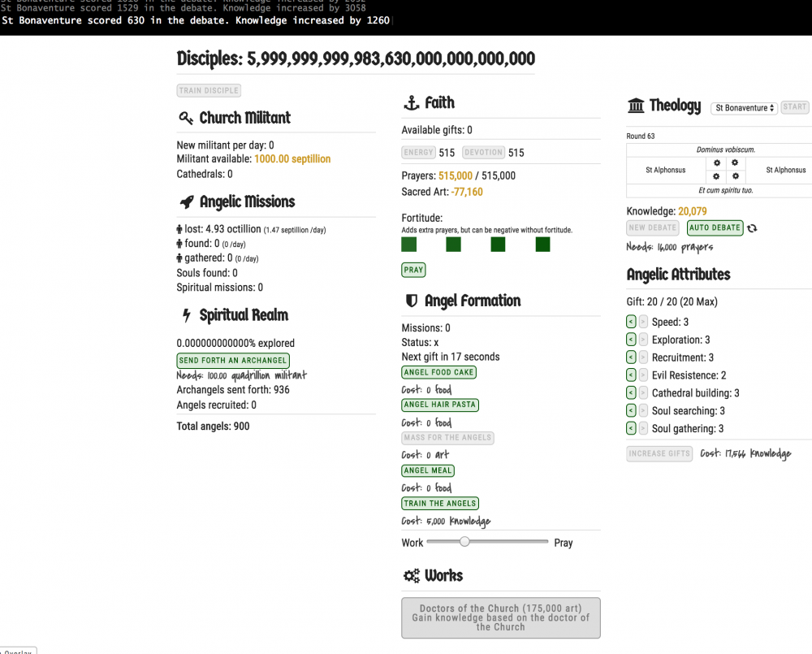This screenshot has width=812, height=654.
Task: Click the Work/Pray slider handle
Action: (464, 542)
